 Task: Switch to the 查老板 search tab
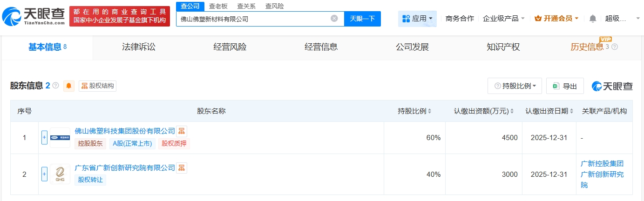coord(218,6)
